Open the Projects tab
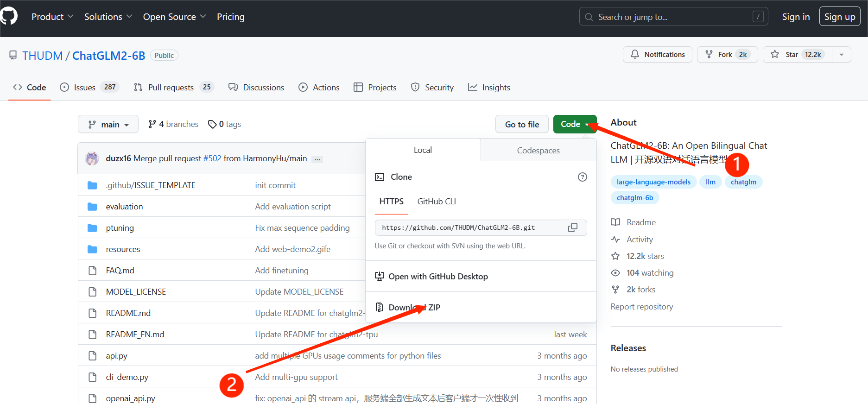The width and height of the screenshot is (868, 404). coord(375,87)
